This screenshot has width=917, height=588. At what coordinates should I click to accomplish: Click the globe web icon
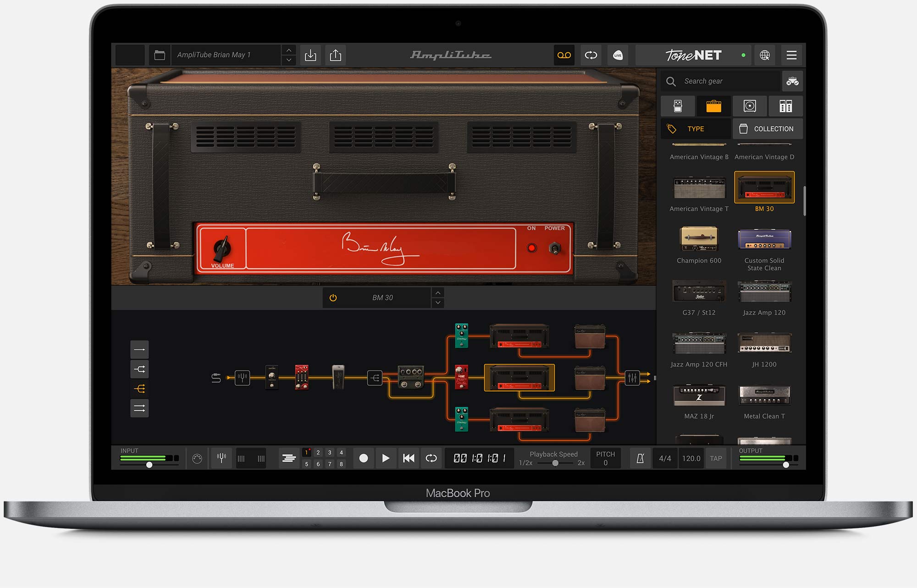pyautogui.click(x=765, y=55)
